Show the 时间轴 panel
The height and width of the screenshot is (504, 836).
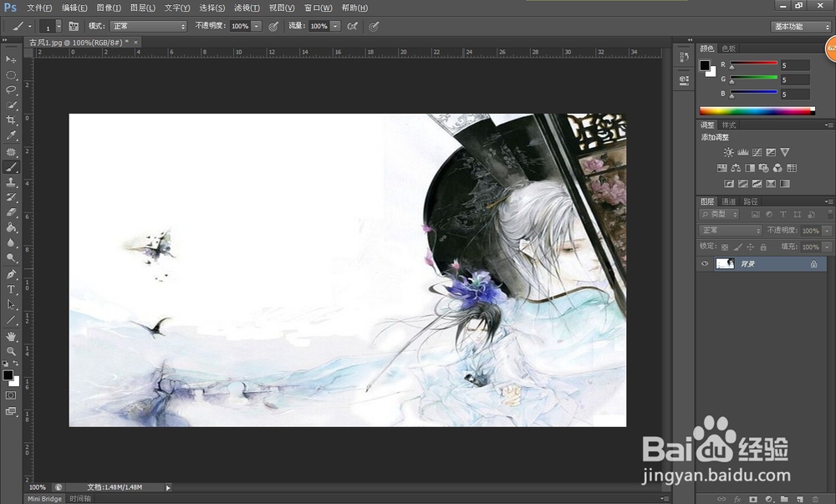coord(81,498)
